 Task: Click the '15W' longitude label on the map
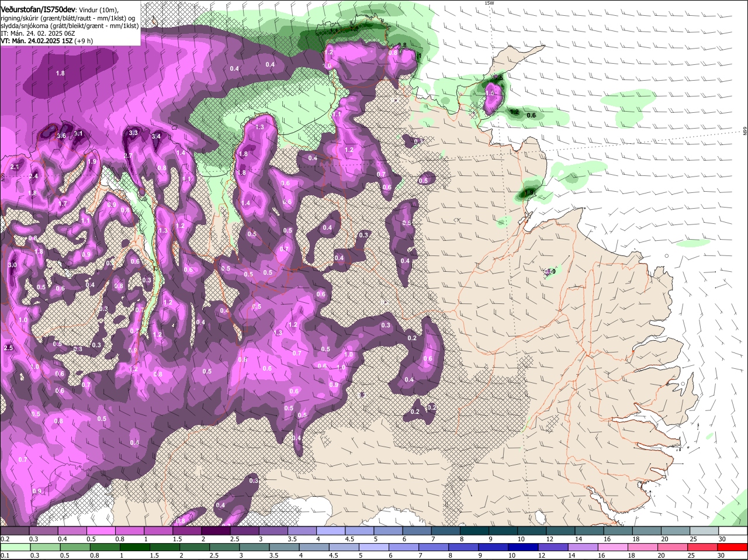click(489, 3)
